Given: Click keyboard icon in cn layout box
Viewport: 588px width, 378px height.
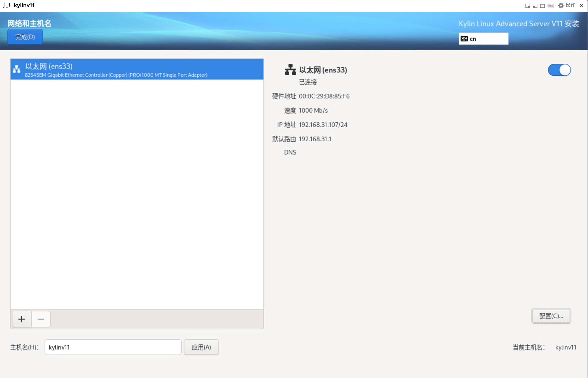Looking at the screenshot, I should pos(464,39).
